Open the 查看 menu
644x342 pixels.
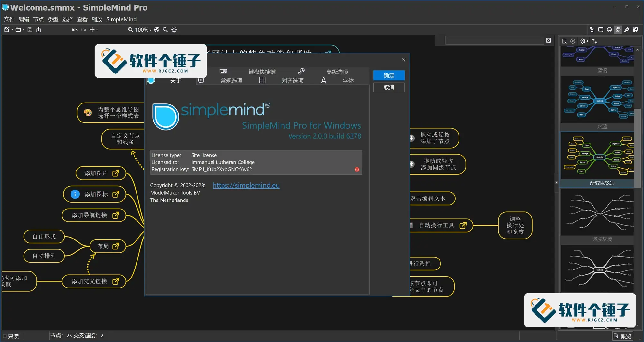[x=82, y=19]
